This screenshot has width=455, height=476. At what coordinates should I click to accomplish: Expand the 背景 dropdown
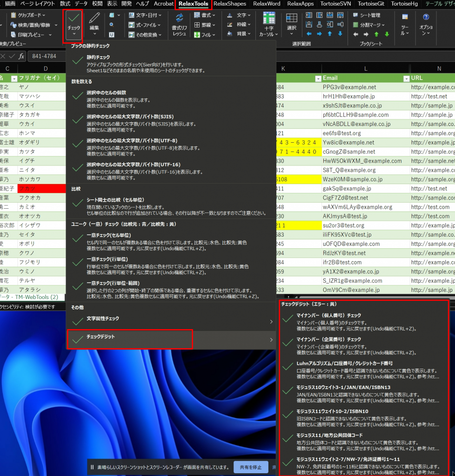click(x=249, y=33)
